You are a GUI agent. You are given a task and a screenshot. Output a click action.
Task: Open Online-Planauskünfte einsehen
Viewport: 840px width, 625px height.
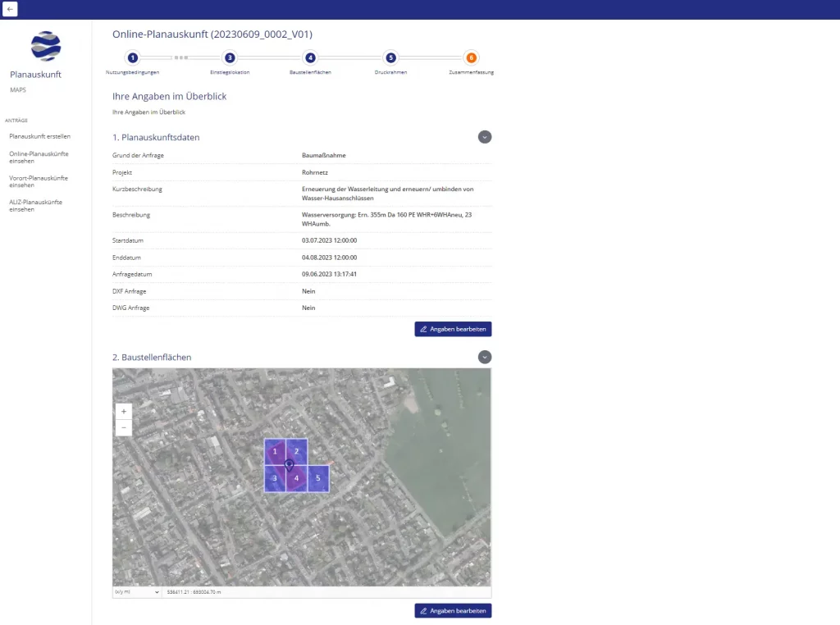click(x=39, y=157)
